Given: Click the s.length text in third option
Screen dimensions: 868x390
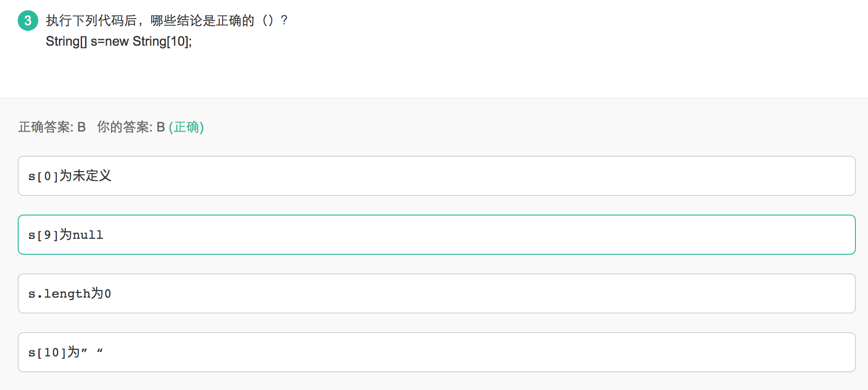Looking at the screenshot, I should click(59, 294).
